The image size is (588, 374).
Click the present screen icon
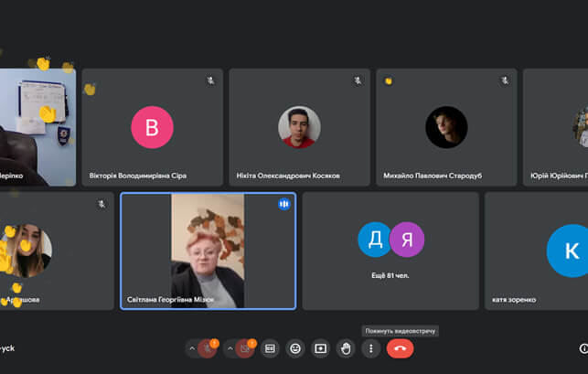coord(320,348)
